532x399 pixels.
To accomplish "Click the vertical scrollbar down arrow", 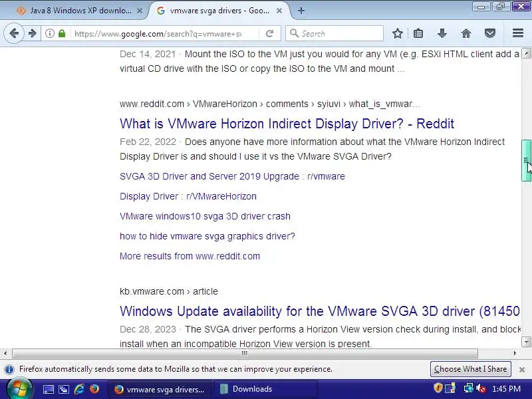I will [526, 341].
